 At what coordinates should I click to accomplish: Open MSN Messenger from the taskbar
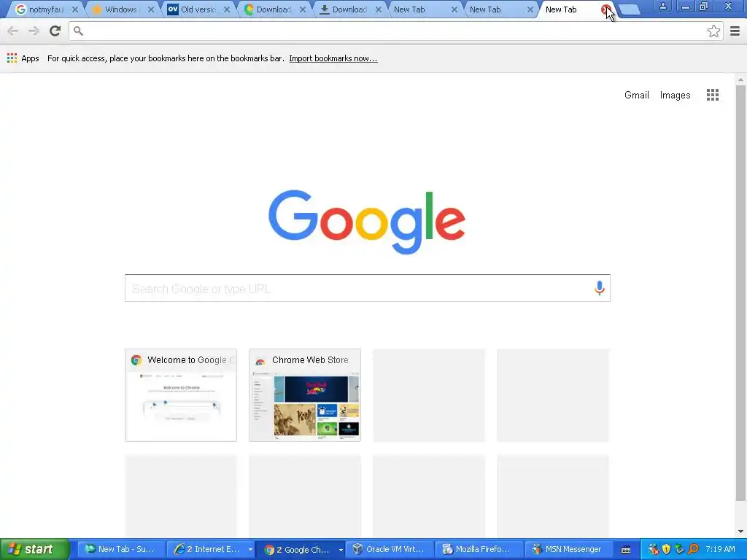[x=569, y=549]
